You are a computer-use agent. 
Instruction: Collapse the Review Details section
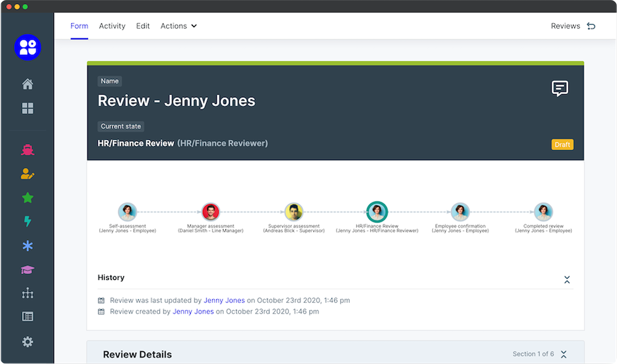coord(564,354)
